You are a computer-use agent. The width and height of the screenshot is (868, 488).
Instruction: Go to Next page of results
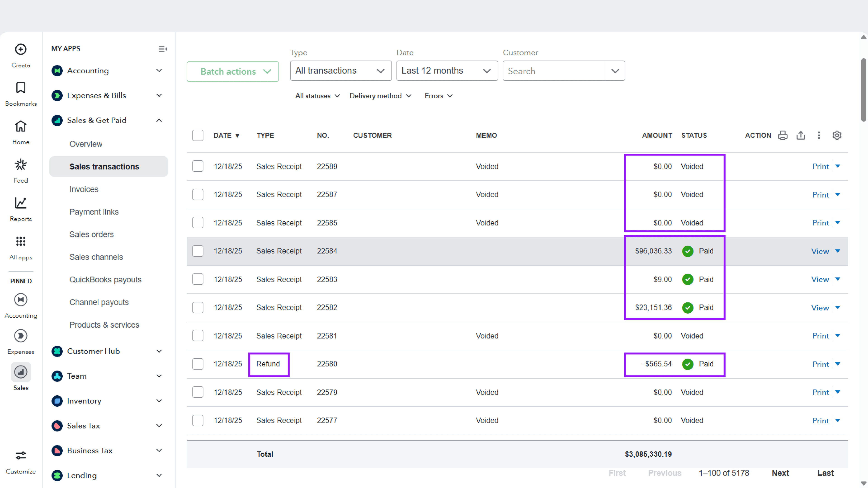(780, 473)
